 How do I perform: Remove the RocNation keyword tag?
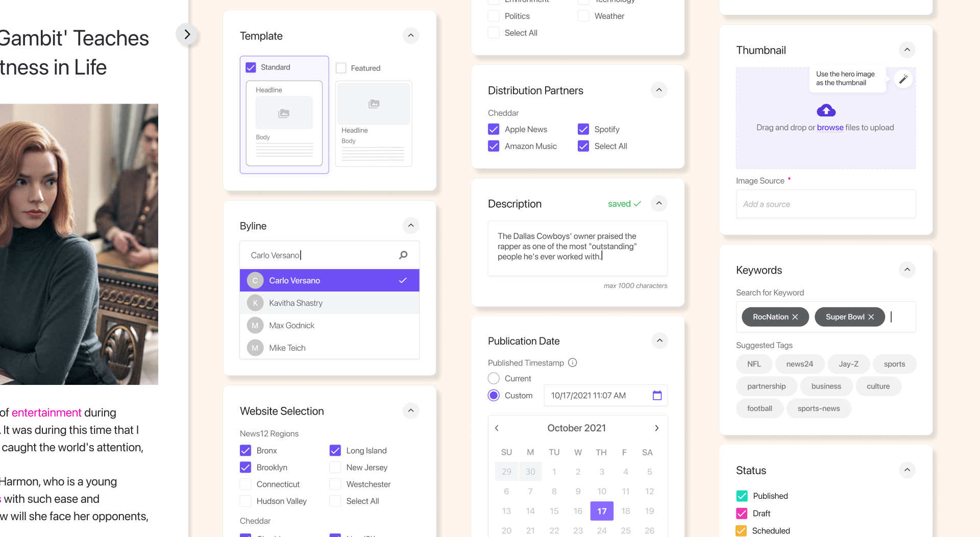coord(795,317)
